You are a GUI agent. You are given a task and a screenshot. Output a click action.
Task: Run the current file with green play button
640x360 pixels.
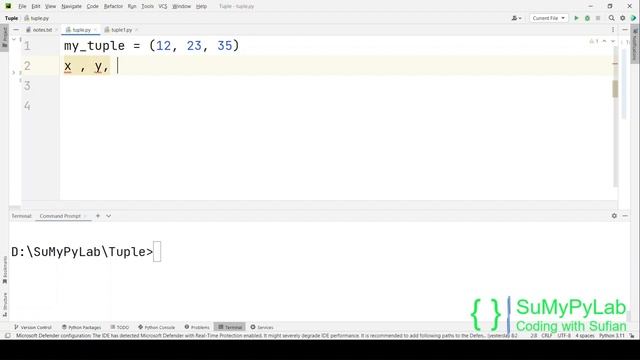[x=576, y=18]
